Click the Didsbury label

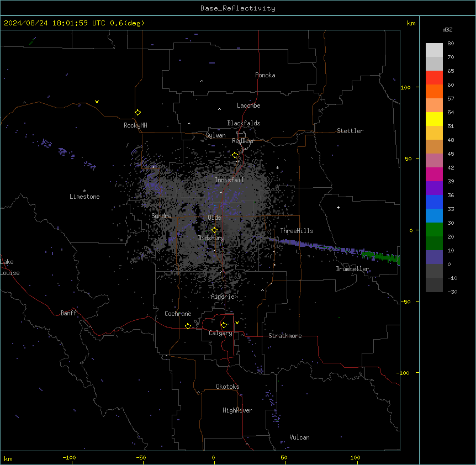211,238
